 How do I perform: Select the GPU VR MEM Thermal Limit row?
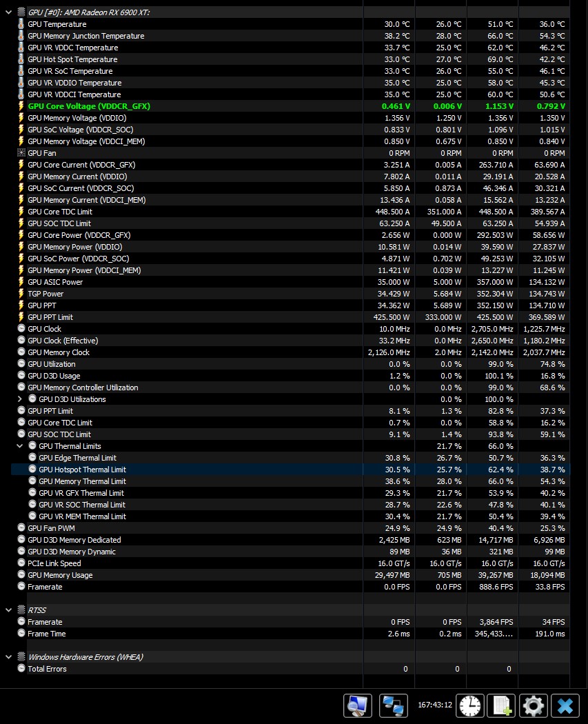click(x=291, y=516)
